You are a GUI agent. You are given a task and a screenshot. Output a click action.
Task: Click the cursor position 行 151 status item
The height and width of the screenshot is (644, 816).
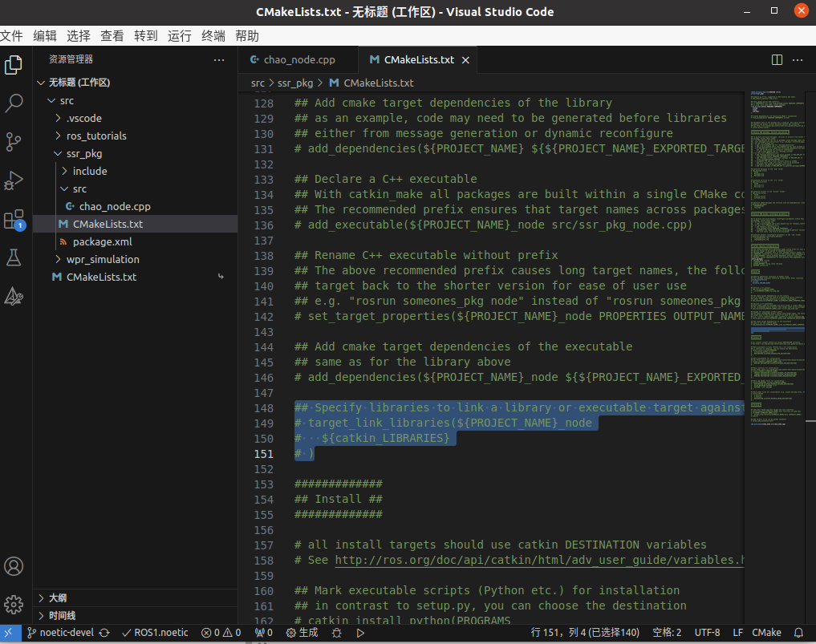pyautogui.click(x=585, y=633)
